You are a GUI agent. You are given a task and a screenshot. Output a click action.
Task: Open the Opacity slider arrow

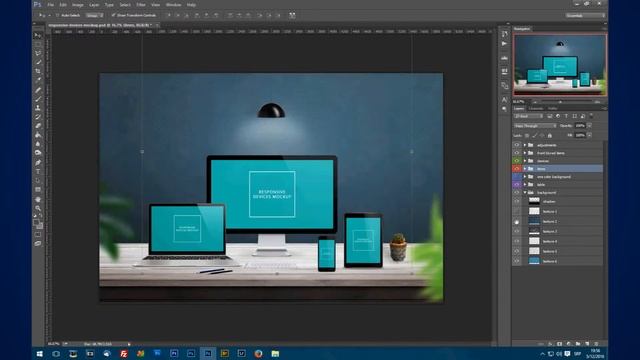tap(589, 126)
